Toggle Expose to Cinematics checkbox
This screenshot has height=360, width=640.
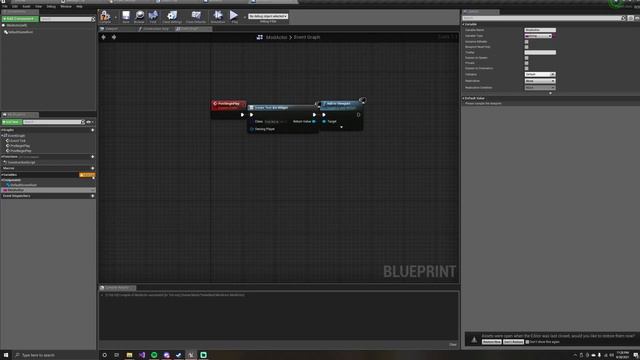pos(527,69)
